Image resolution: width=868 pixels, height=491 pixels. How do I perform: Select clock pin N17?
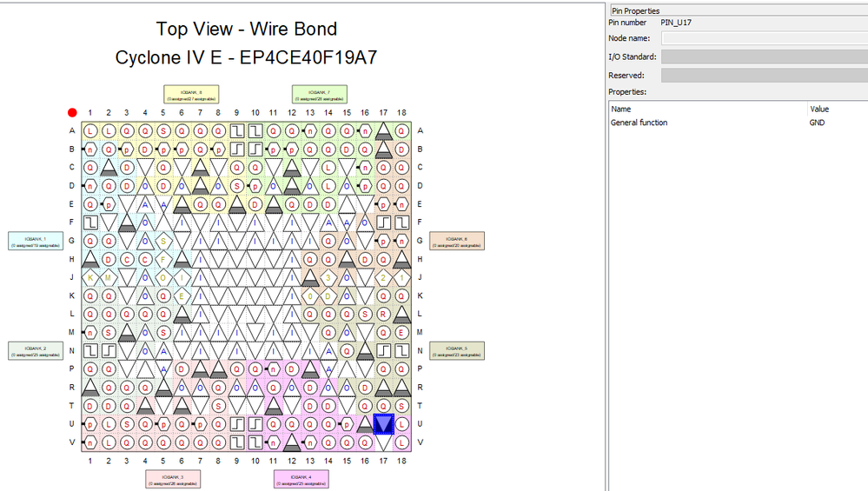383,350
